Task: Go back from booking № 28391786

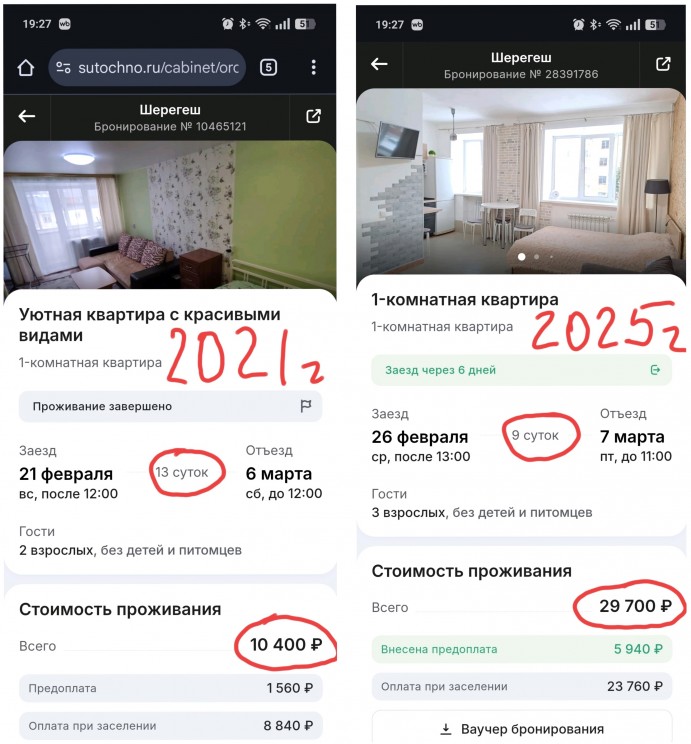Action: click(379, 64)
